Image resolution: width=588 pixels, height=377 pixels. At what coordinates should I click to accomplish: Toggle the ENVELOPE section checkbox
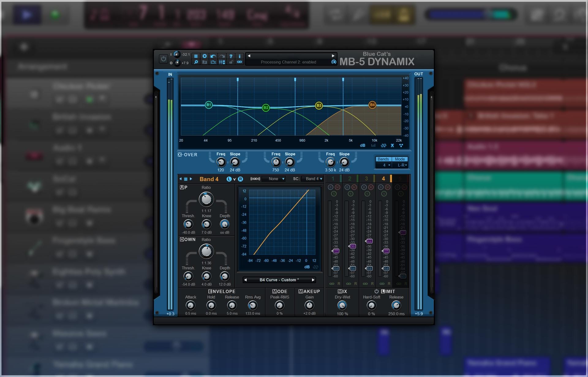point(210,291)
